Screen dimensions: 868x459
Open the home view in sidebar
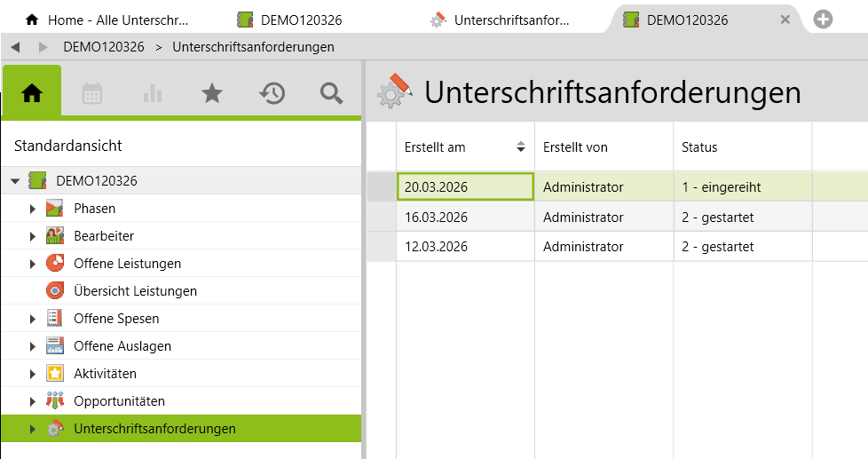pos(32,92)
